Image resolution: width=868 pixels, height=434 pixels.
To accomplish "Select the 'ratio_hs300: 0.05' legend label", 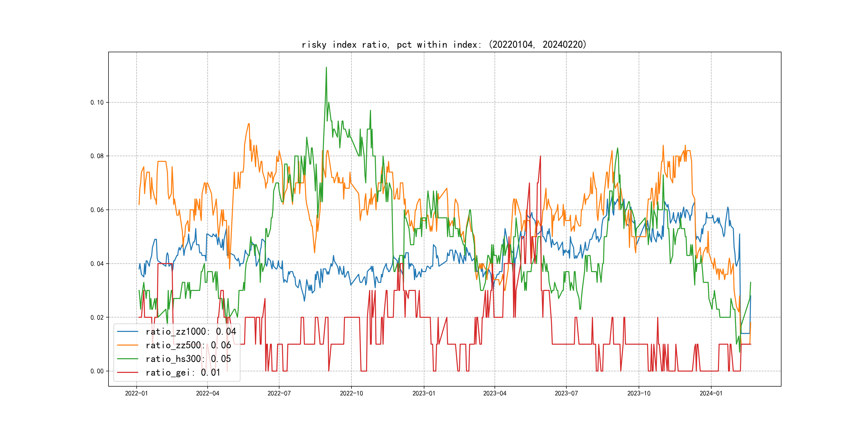I will (188, 359).
